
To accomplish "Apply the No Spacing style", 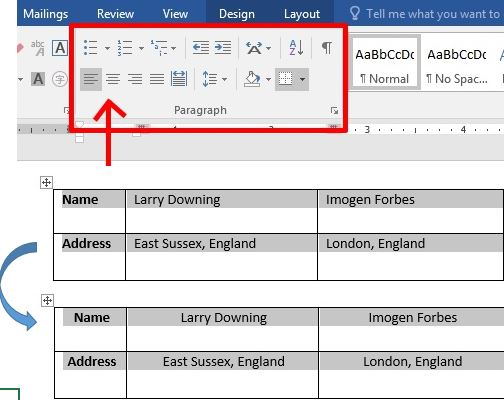I will tap(457, 63).
